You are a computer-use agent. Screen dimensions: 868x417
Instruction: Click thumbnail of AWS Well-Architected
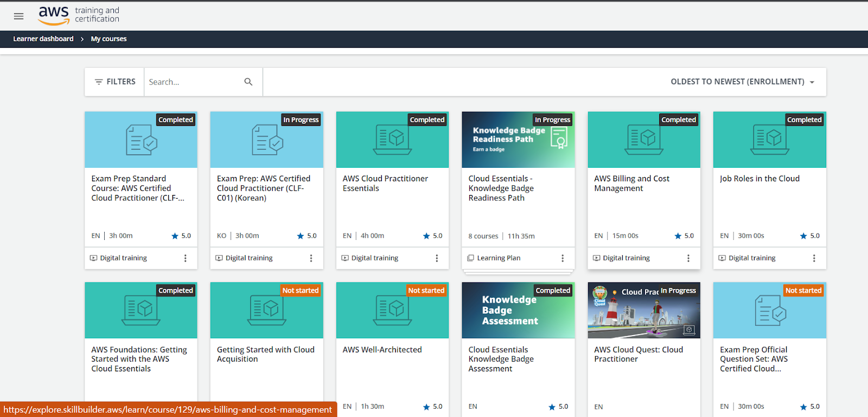(x=393, y=311)
